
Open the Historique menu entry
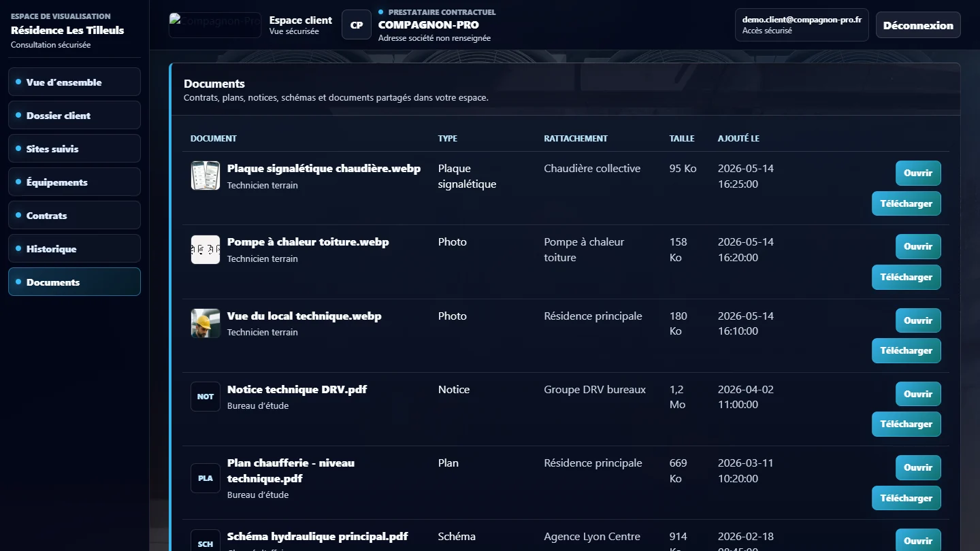(x=74, y=248)
